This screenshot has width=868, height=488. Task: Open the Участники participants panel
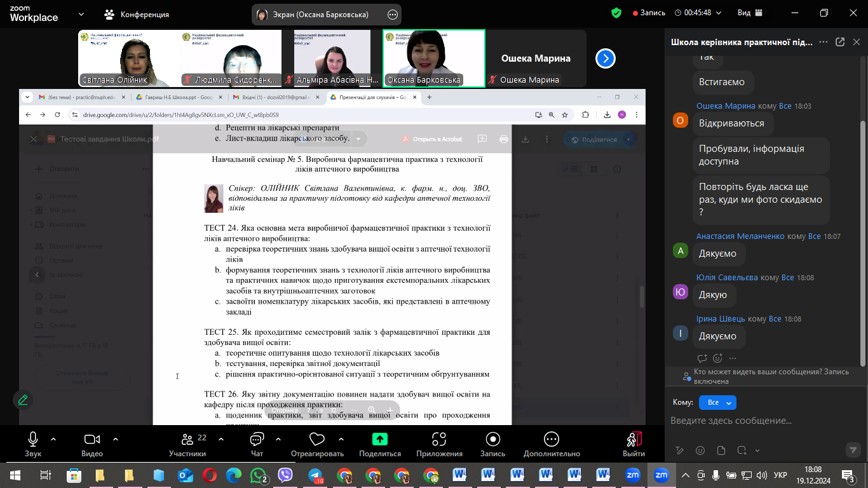[x=187, y=444]
